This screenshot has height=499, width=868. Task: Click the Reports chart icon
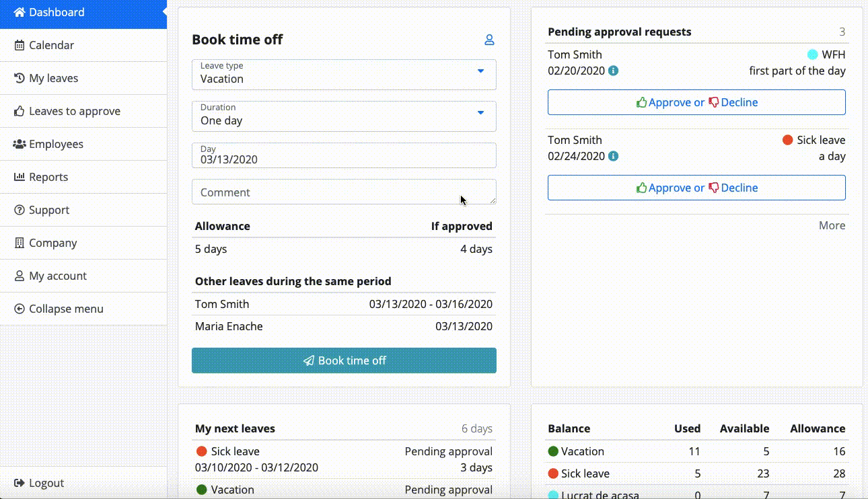[19, 177]
